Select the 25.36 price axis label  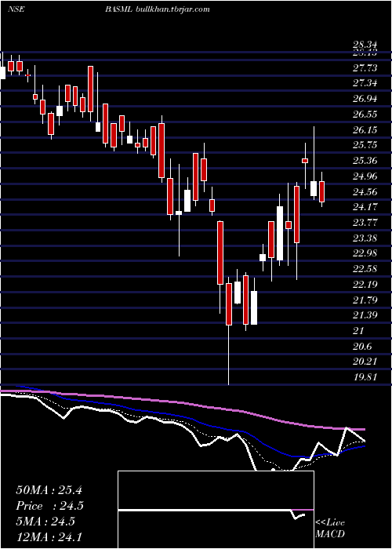(x=365, y=161)
